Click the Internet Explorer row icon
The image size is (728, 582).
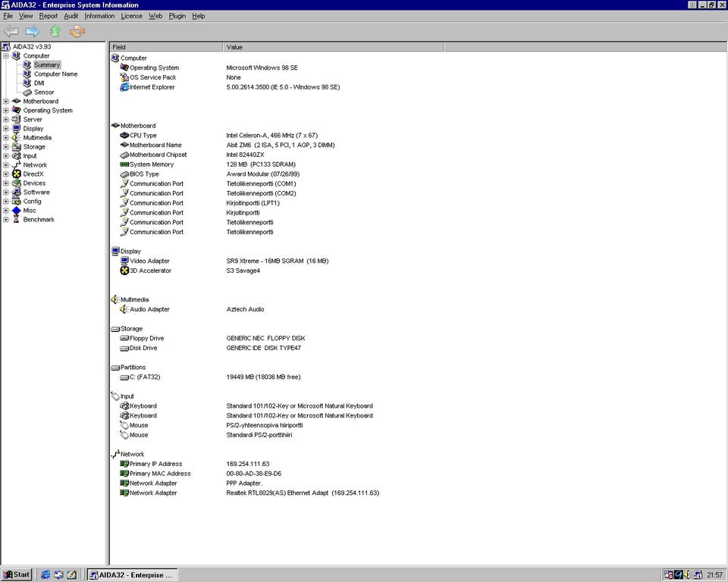click(x=124, y=87)
